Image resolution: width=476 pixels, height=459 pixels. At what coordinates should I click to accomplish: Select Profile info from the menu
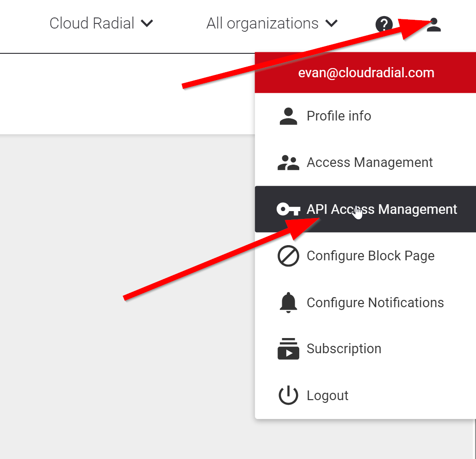click(339, 116)
